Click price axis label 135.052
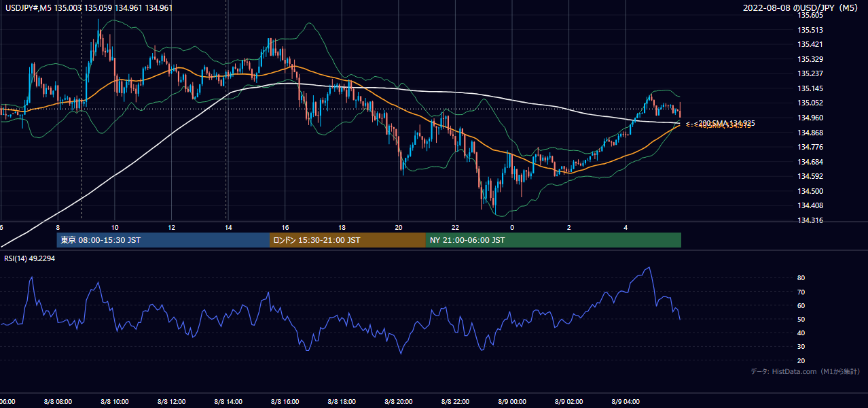The image size is (868, 408). coord(810,103)
